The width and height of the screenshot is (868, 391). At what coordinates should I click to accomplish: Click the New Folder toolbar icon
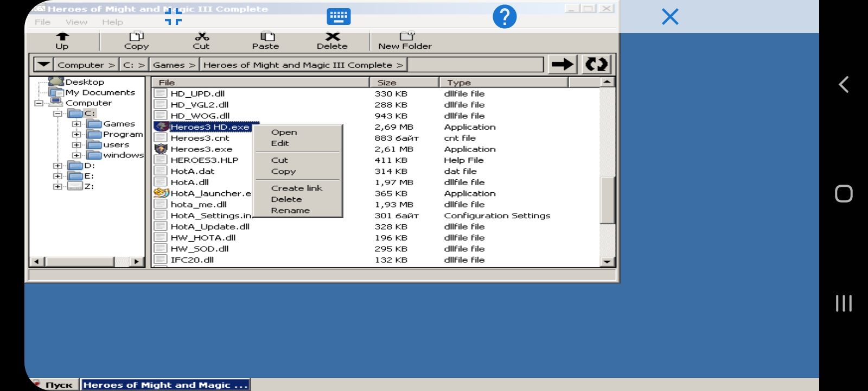406,36
